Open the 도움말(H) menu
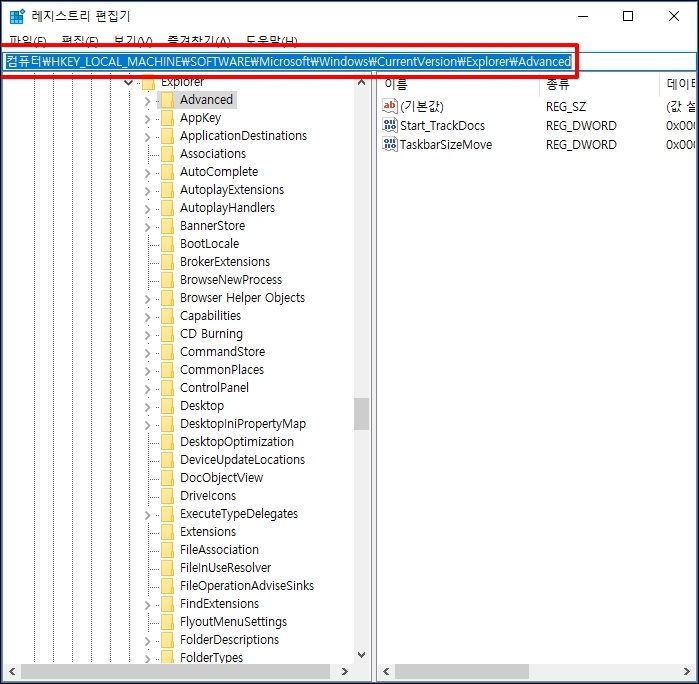The width and height of the screenshot is (699, 684). (x=272, y=41)
